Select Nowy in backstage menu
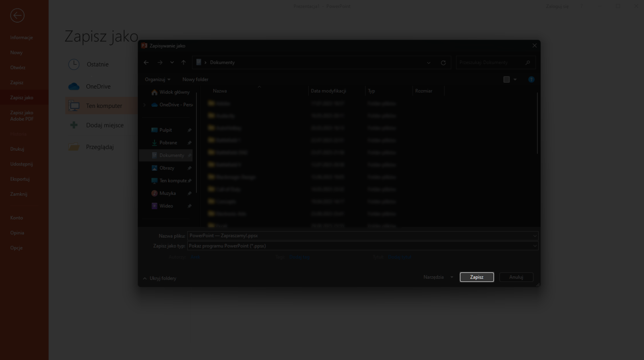 tap(17, 52)
